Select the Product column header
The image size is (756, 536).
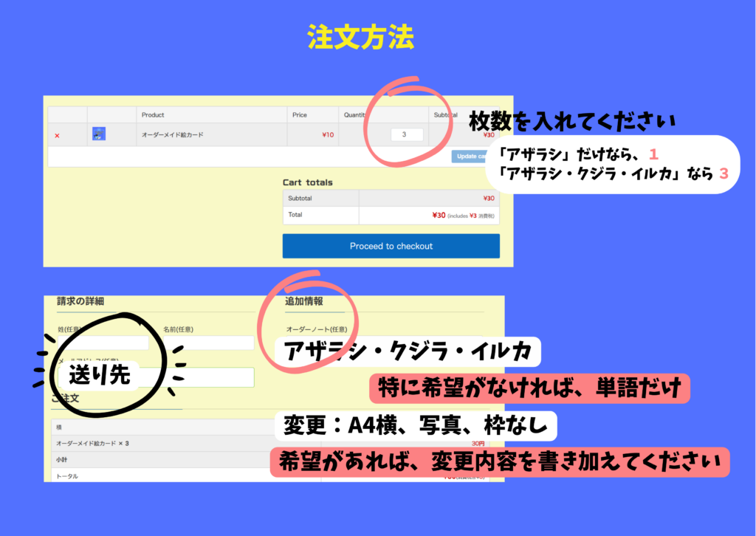pyautogui.click(x=153, y=115)
